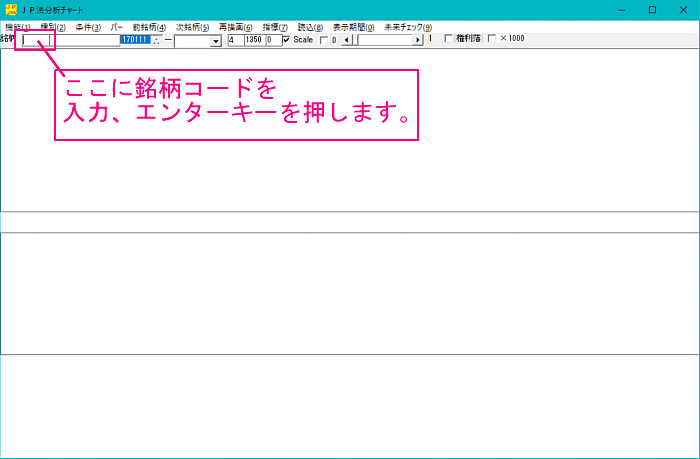Open the 条件(3) menu
The width and height of the screenshot is (700, 459).
pos(88,27)
